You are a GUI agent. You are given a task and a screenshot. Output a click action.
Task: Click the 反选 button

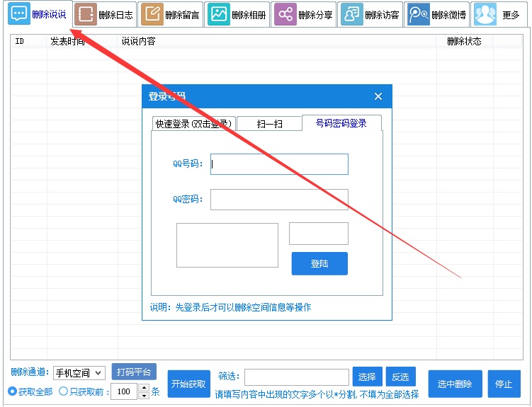click(x=401, y=377)
